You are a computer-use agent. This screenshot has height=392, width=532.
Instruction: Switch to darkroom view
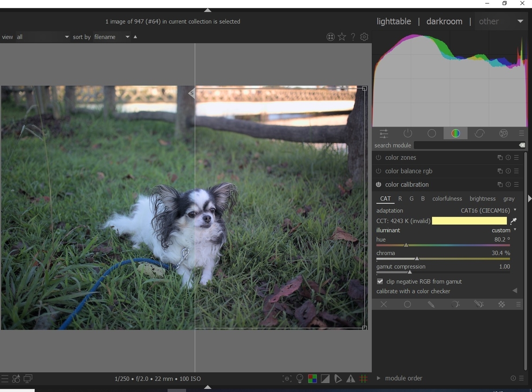pyautogui.click(x=444, y=21)
